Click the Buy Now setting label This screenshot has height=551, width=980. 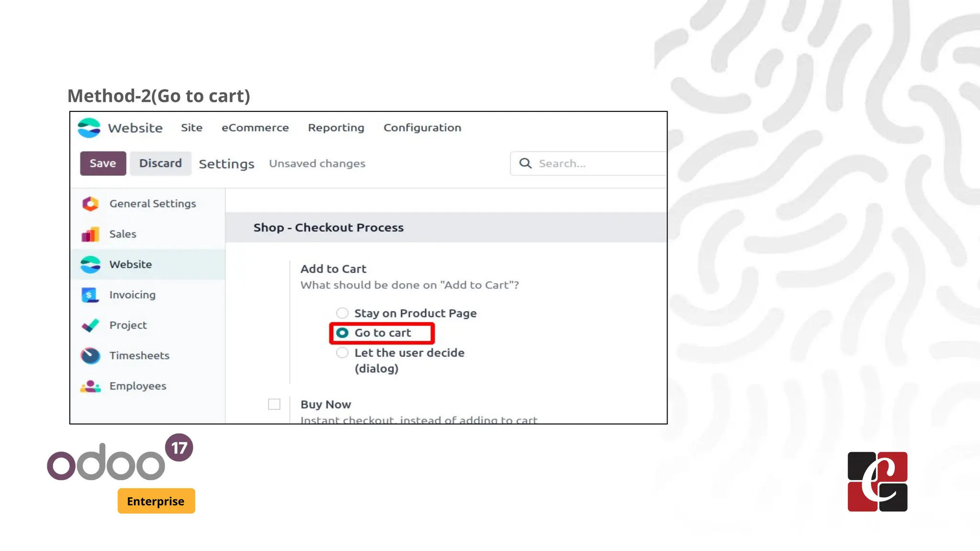coord(325,405)
